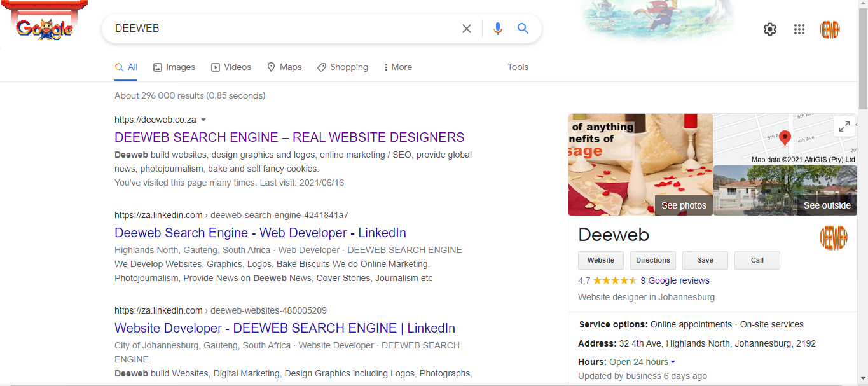The image size is (868, 386).
Task: Open DEEWEB SEARCH ENGINE – REAL WEBSITE DESIGNERS result
Action: [x=289, y=137]
